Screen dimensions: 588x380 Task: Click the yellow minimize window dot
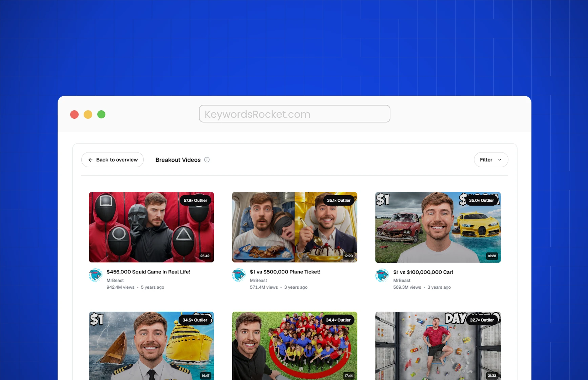(x=88, y=114)
